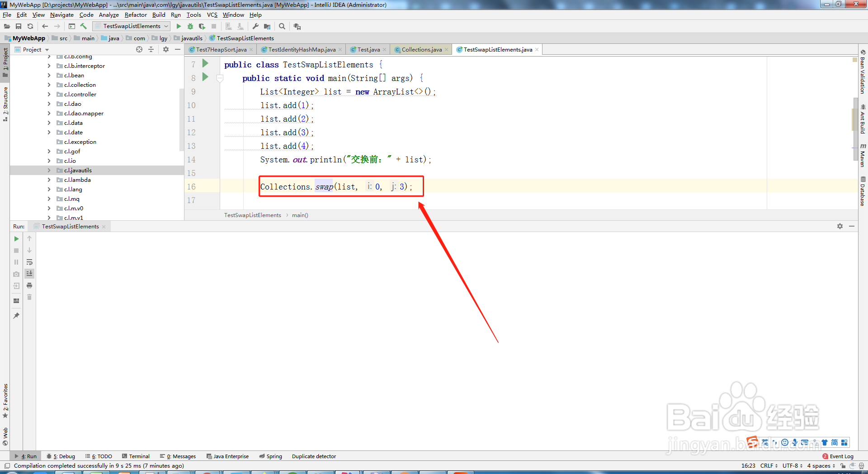
Task: Switch to the Test7HeapSort.java editor tab
Action: (221, 49)
